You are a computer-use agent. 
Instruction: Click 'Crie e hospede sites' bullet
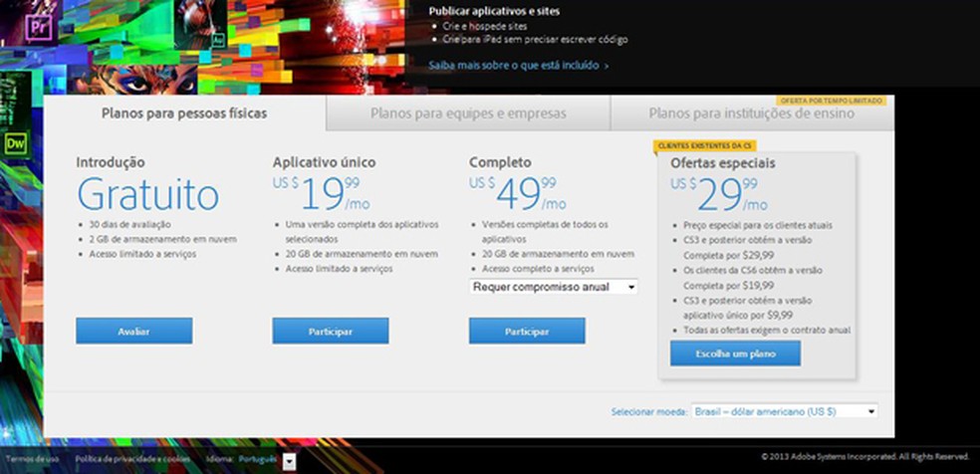click(x=487, y=26)
